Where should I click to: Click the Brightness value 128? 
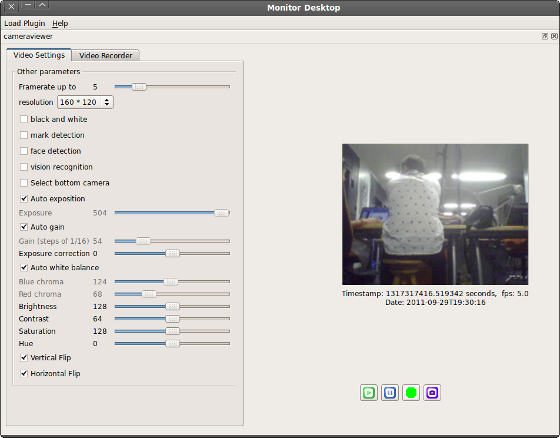point(100,307)
